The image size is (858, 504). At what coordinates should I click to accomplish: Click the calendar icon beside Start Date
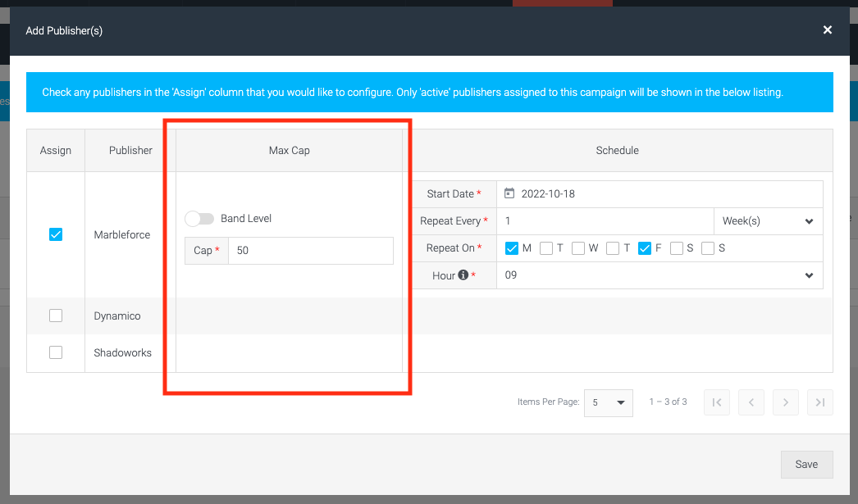tap(509, 193)
